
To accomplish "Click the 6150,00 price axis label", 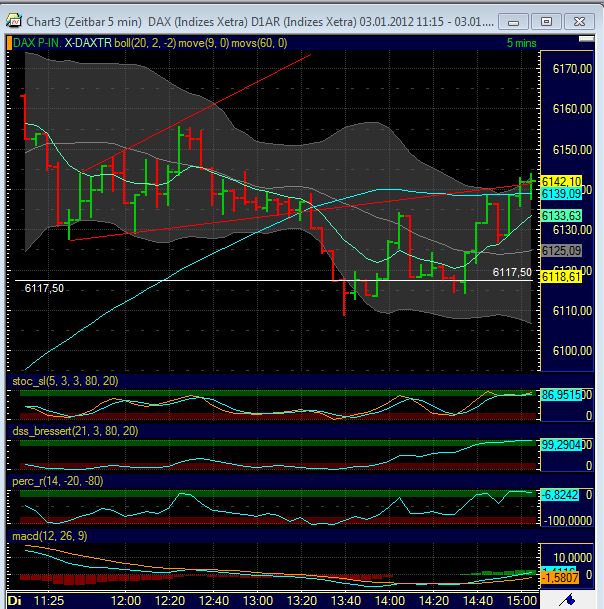I will 572,150.
